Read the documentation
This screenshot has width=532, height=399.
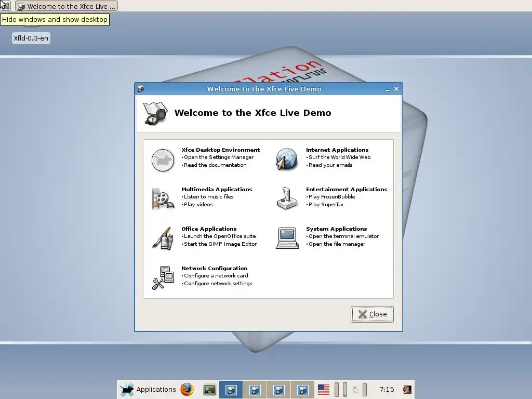(x=215, y=165)
